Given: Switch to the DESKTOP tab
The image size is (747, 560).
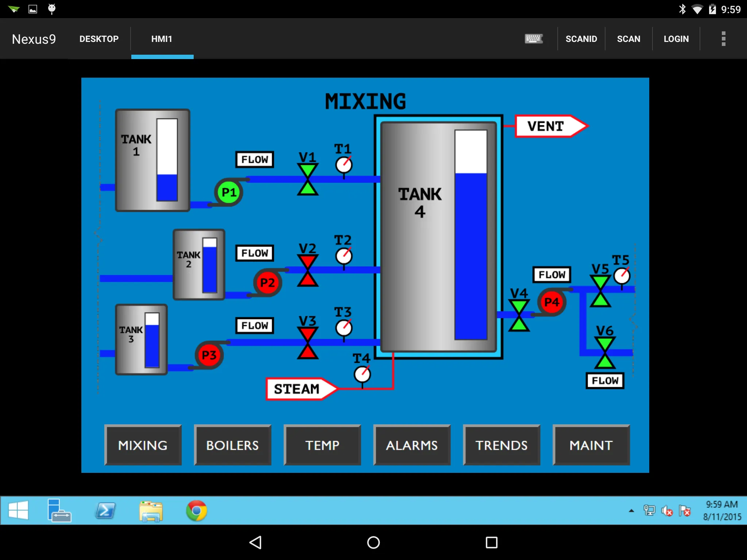Looking at the screenshot, I should [x=99, y=39].
